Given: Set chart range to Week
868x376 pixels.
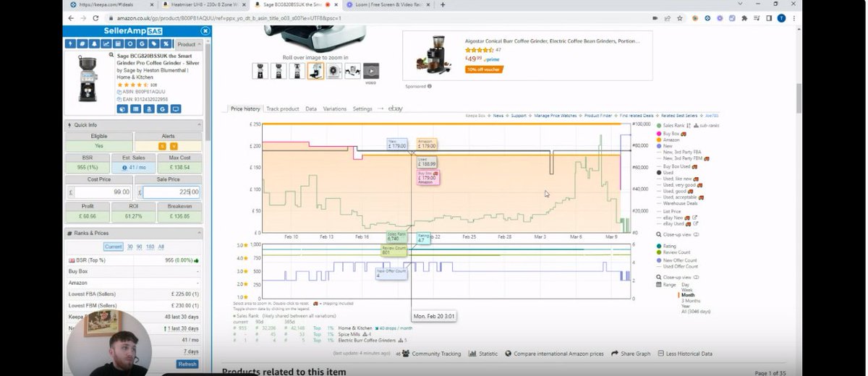Looking at the screenshot, I should coord(687,289).
